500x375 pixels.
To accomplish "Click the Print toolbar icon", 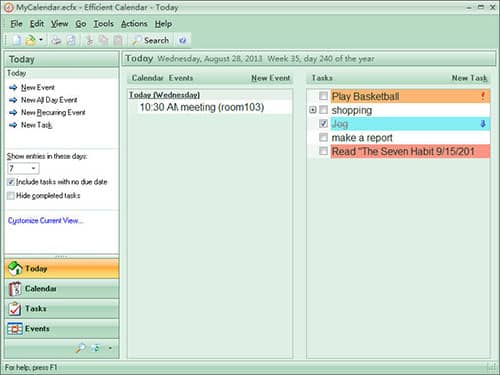I will tap(56, 40).
